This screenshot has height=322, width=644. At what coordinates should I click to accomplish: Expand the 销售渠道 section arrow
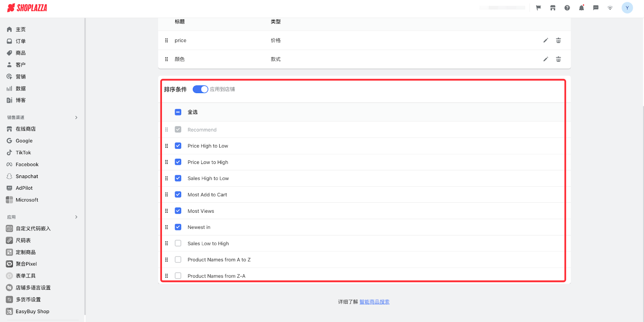(76, 118)
